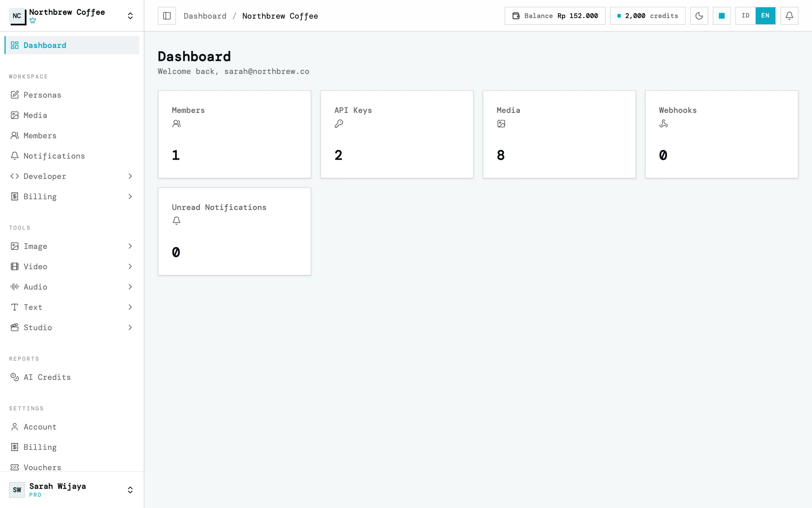The height and width of the screenshot is (508, 812).
Task: Open Notifications in sidebar
Action: click(x=72, y=156)
